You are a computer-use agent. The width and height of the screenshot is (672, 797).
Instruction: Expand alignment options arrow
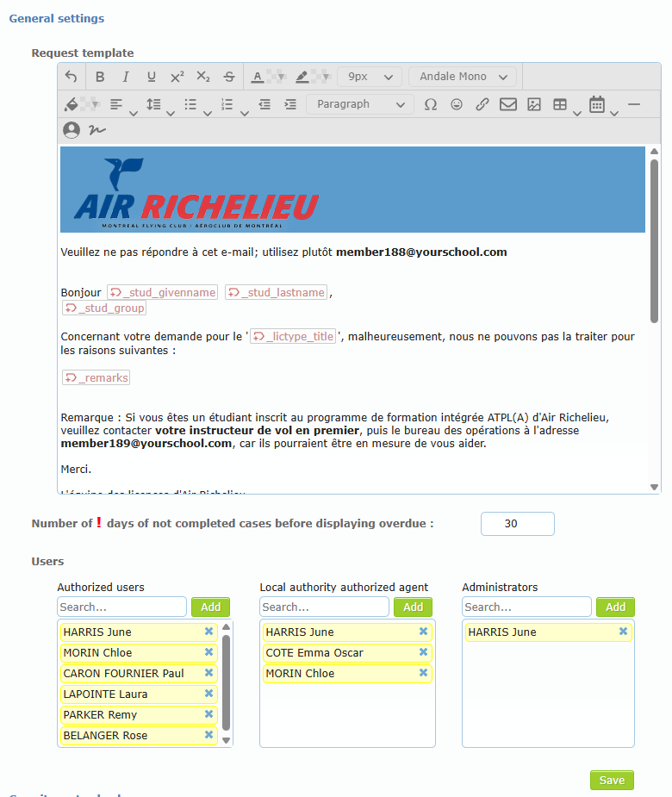[x=134, y=114]
